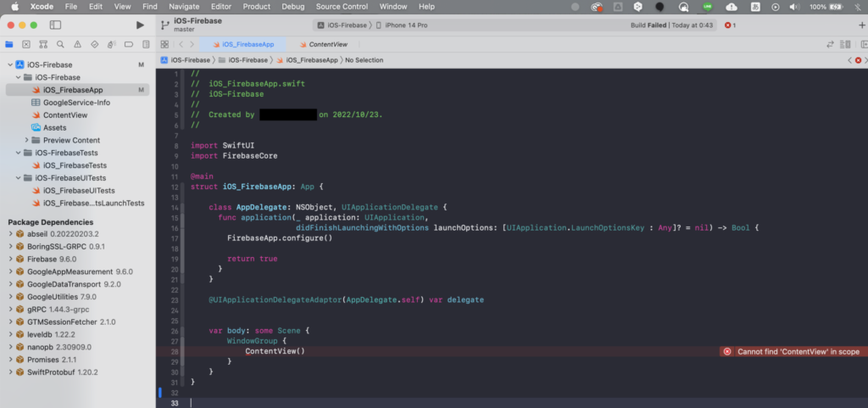
Task: Run the project with the play button
Action: point(140,25)
